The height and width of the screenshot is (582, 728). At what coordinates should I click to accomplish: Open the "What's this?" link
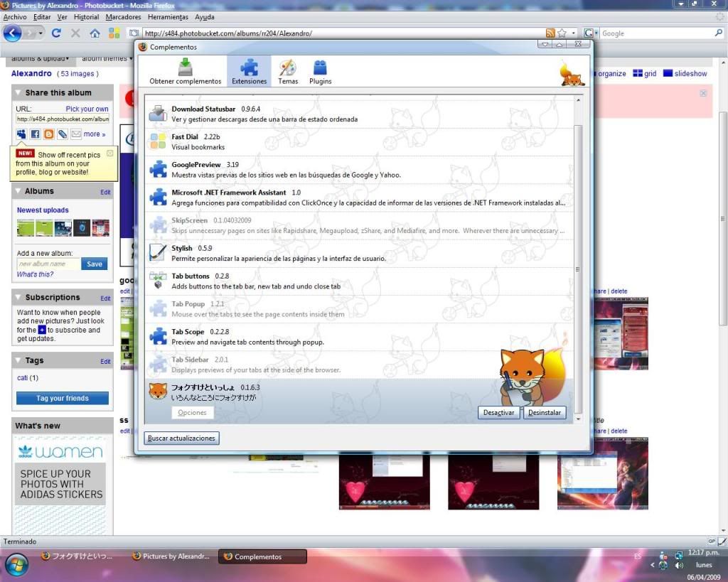point(35,274)
